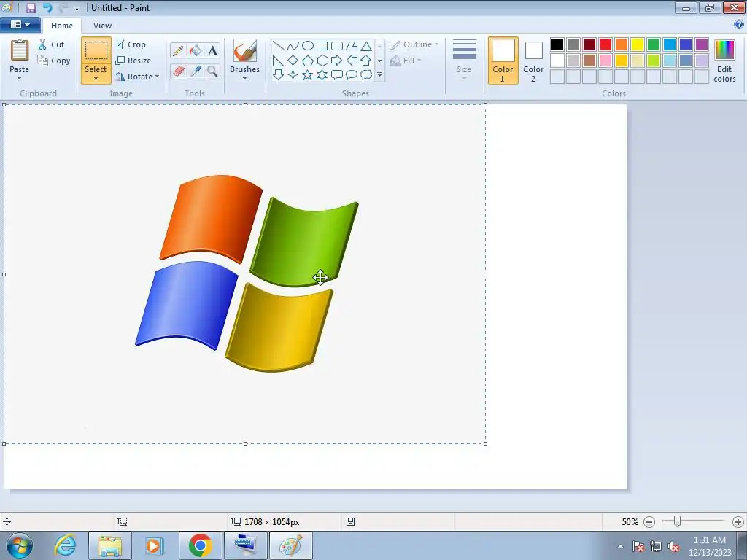Choose the Rectangle shape
747x560 pixels.
point(322,46)
